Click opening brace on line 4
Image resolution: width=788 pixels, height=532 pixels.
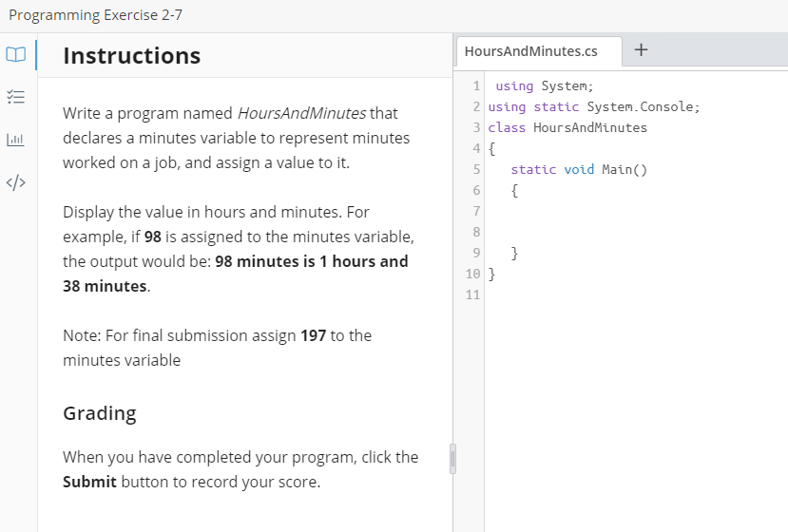tap(491, 149)
